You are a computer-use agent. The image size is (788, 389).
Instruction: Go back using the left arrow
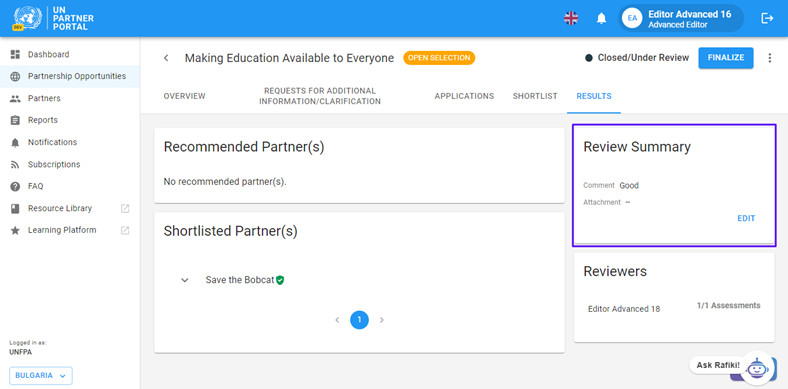coord(166,58)
